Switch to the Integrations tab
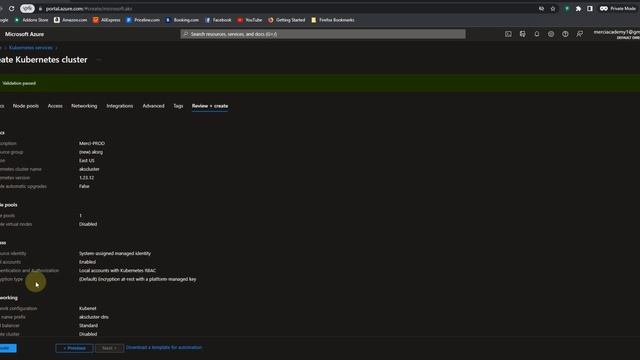 point(120,106)
